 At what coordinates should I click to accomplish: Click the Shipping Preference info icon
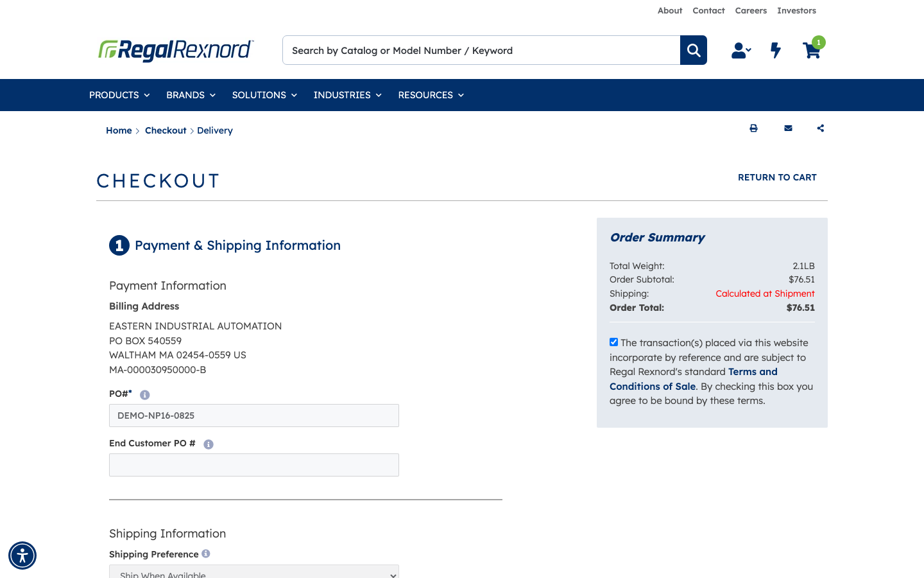point(206,554)
